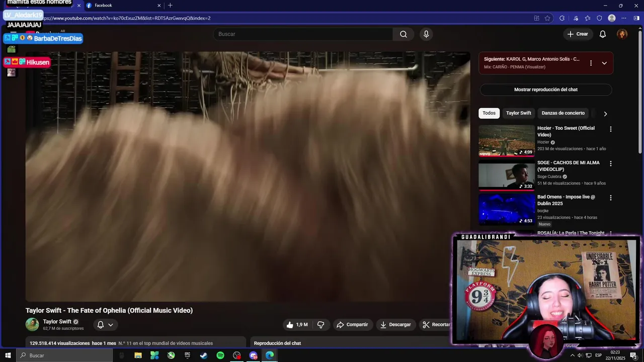Click the Recortar clip button
644x362 pixels.
(x=436, y=325)
